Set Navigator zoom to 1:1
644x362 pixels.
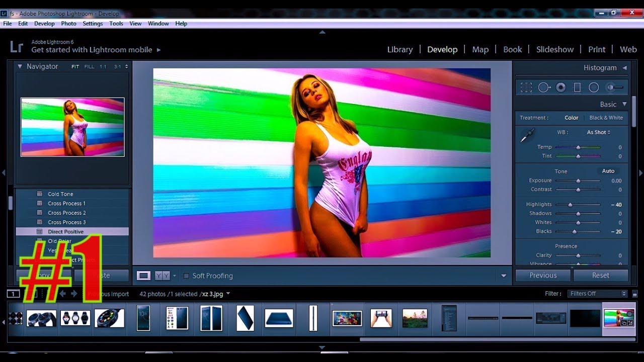(103, 66)
